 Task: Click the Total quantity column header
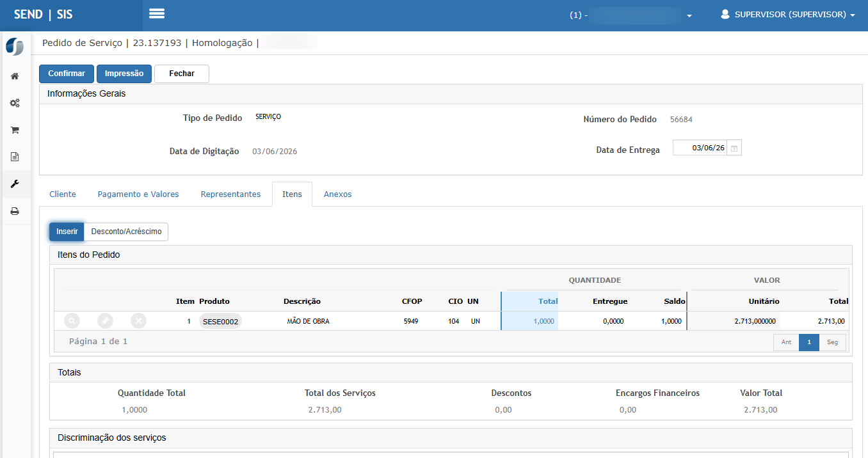tap(548, 301)
